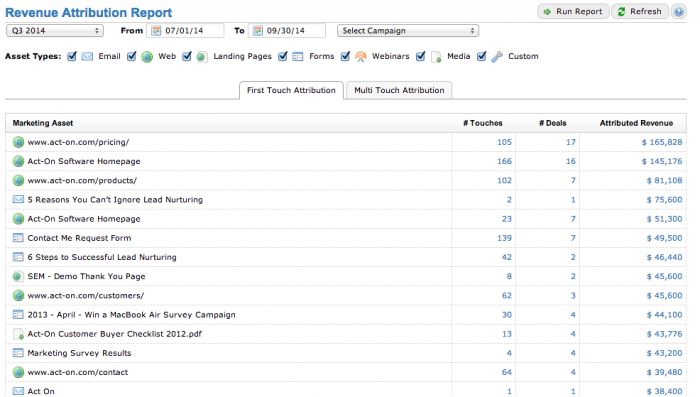Click the Web asset type globe icon
The height and width of the screenshot is (397, 700).
tap(147, 57)
